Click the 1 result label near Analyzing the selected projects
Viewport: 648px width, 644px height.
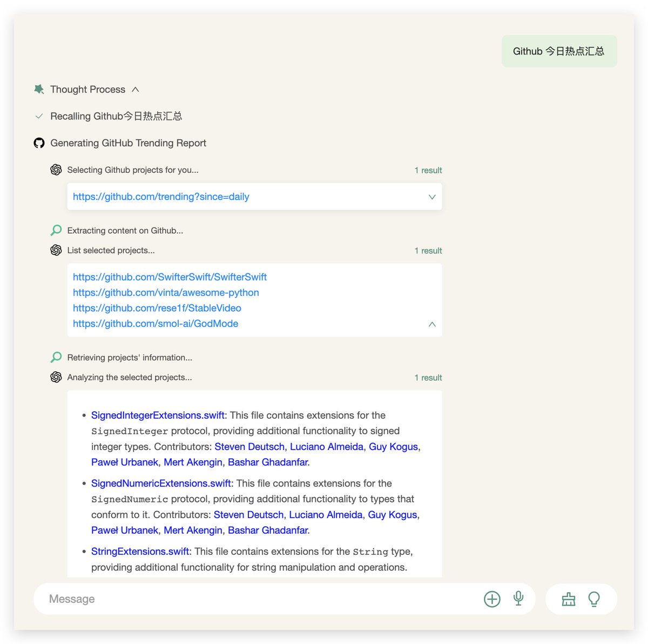(x=428, y=377)
